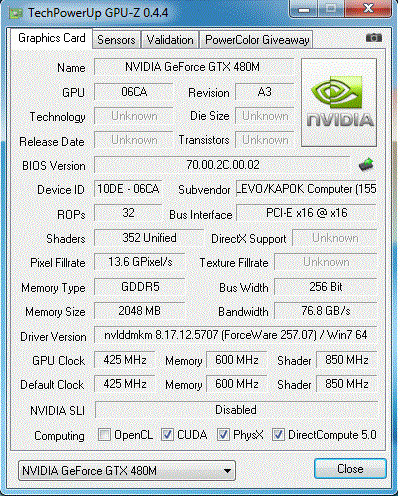Click the Default Clock row Shader 850 MHz field
This screenshot has height=496, width=398.
(x=347, y=384)
